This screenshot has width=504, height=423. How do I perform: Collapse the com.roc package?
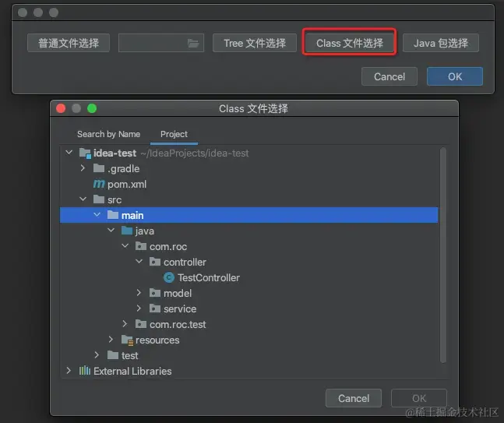[x=125, y=245]
